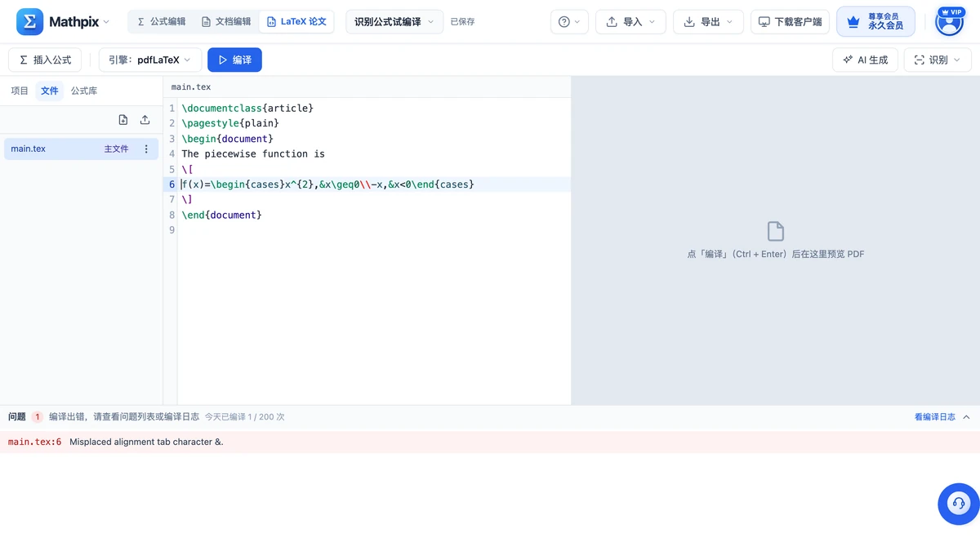Click the 问题 panel tab
Viewport: 980px width, 551px height.
17,417
